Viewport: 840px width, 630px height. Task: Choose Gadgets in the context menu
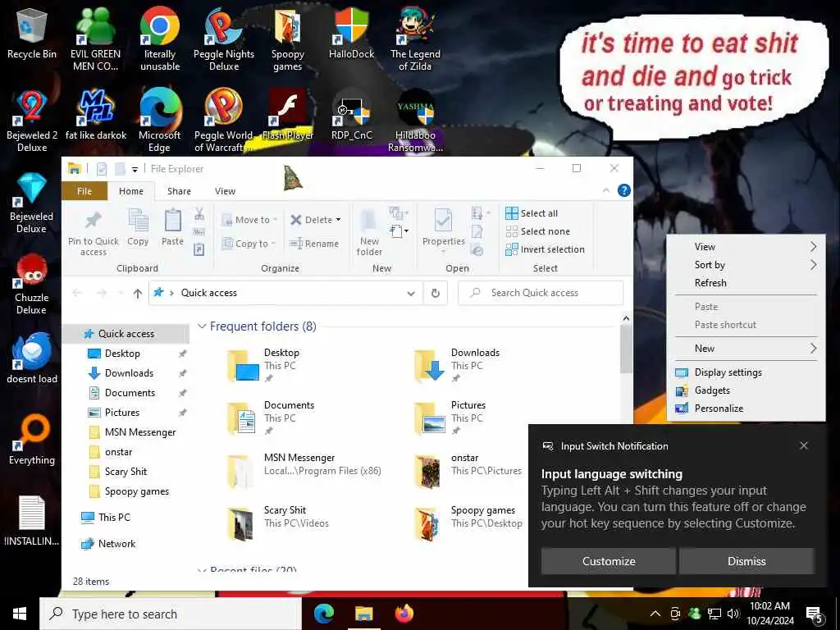[746, 390]
